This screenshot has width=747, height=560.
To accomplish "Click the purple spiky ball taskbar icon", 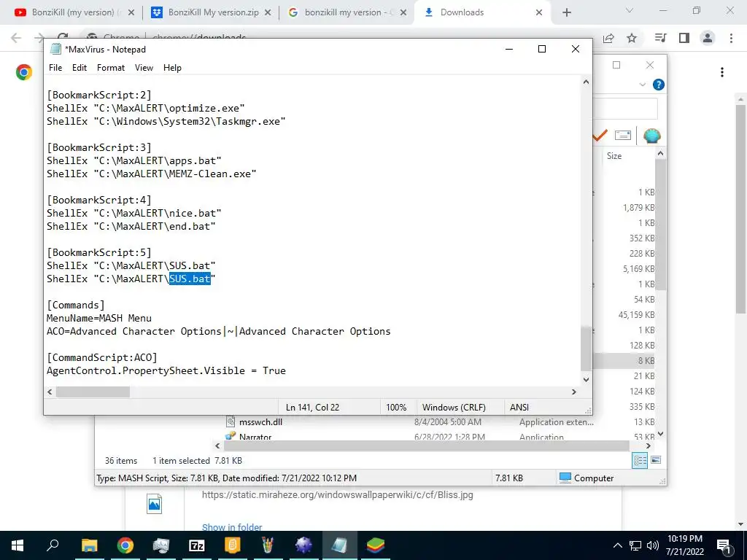I will [304, 545].
